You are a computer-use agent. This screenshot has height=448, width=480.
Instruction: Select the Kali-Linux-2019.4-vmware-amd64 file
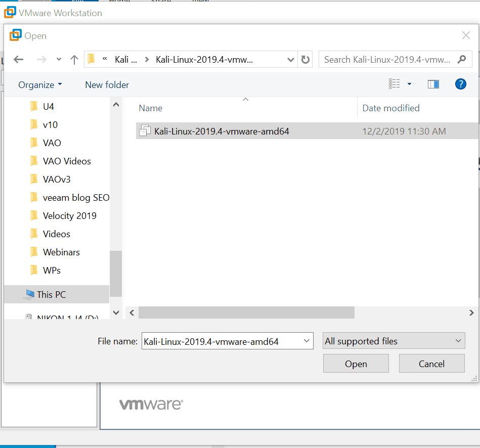[x=307, y=131]
